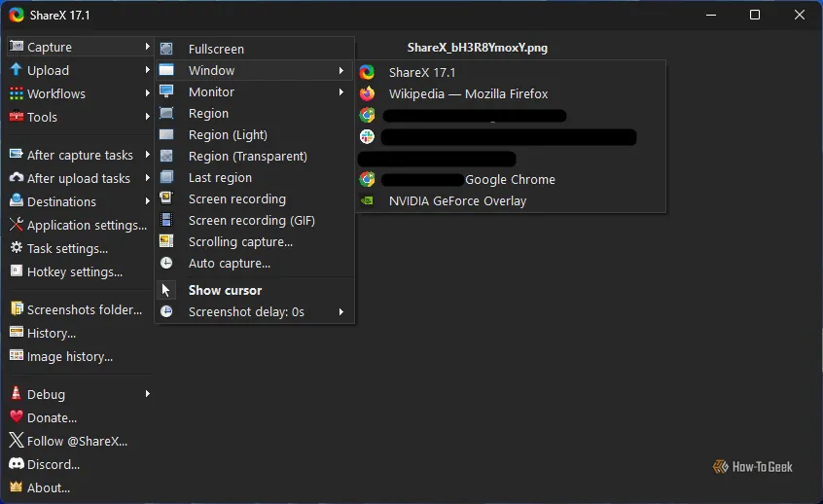Image resolution: width=823 pixels, height=504 pixels.
Task: Click the Screen recording (GIF) icon
Action: pos(166,220)
